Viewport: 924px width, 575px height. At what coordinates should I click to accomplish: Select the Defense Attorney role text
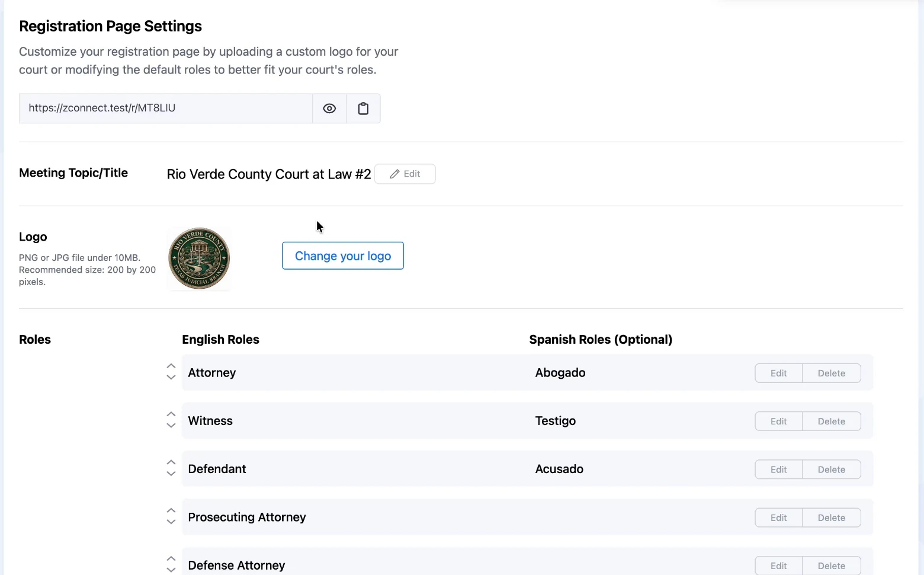[x=236, y=566]
